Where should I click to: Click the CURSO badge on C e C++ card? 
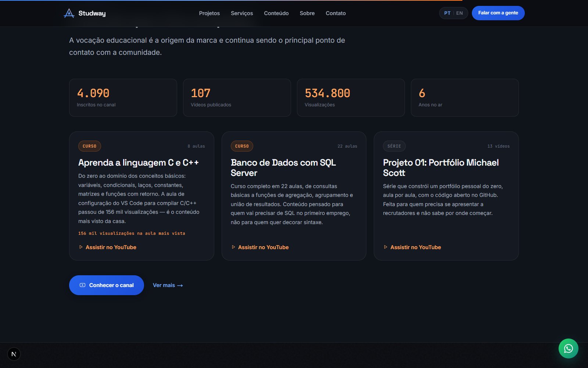pyautogui.click(x=90, y=146)
